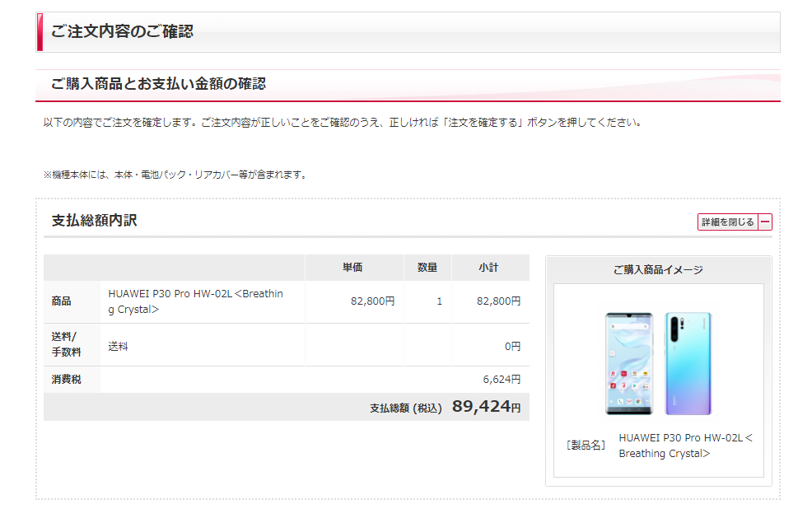Screen dimensions: 812x532
Task: Collapse details with the 詳細を閉じる button
Action: [x=735, y=222]
